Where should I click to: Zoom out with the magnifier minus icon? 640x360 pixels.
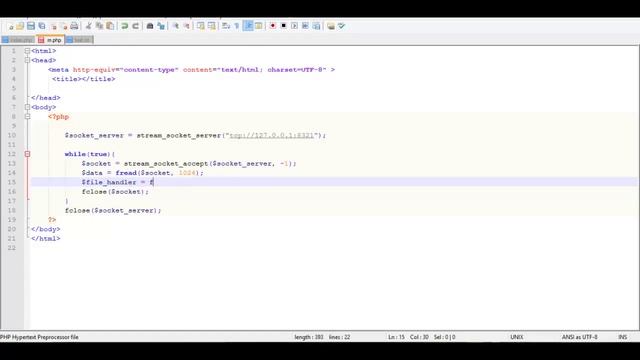(x=187, y=26)
